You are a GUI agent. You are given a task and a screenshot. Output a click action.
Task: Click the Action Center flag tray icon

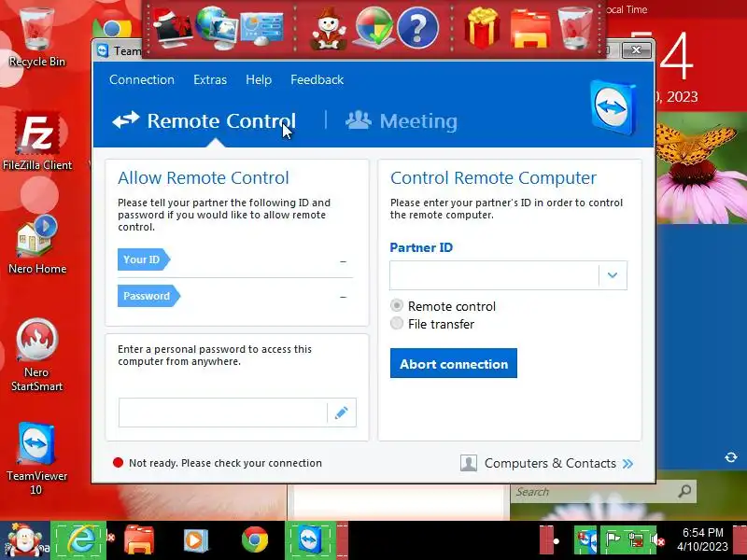tap(613, 540)
